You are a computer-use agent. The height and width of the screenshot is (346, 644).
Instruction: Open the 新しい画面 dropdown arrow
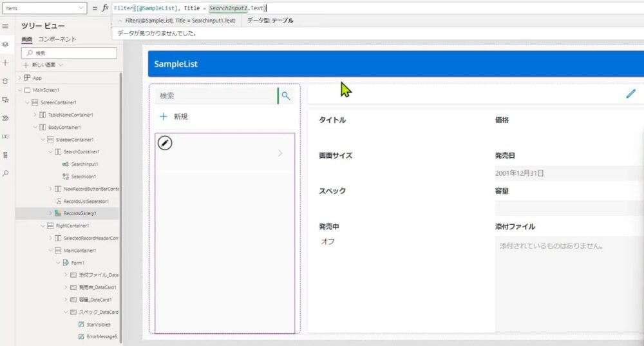coord(61,65)
